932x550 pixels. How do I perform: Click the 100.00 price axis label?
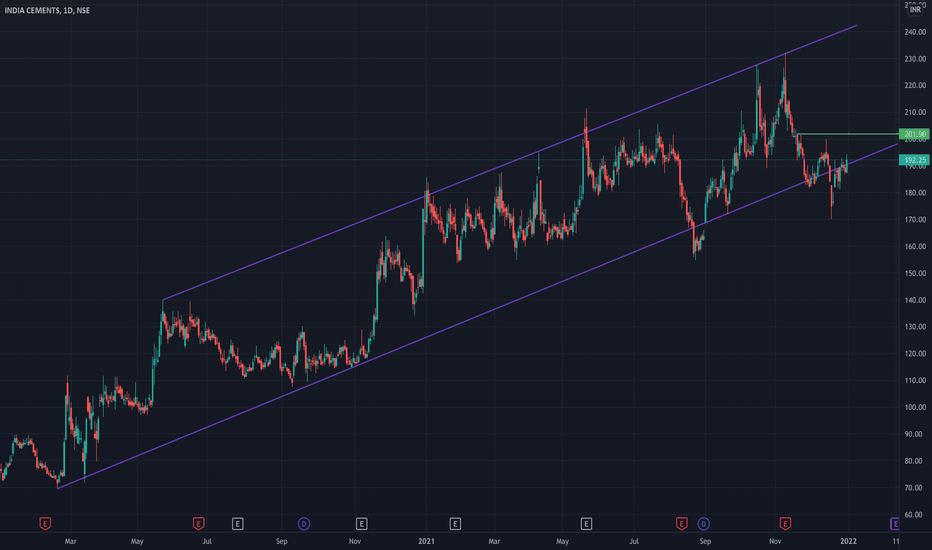[915, 407]
